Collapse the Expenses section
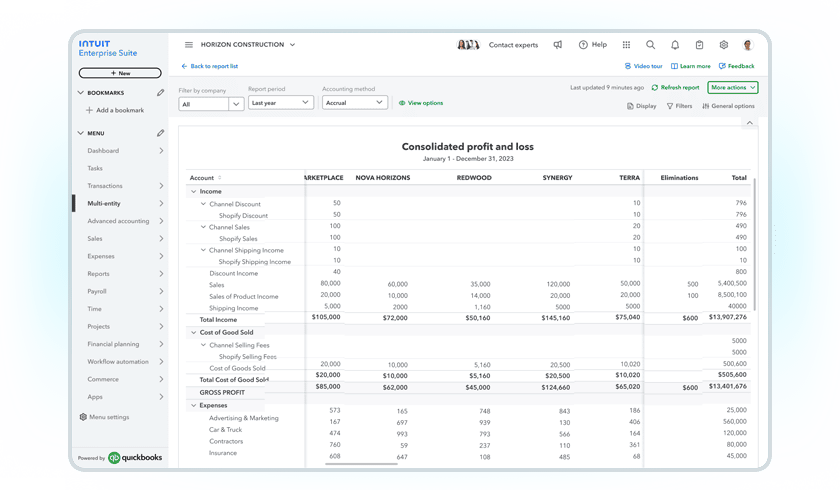840x490 pixels. pyautogui.click(x=193, y=405)
